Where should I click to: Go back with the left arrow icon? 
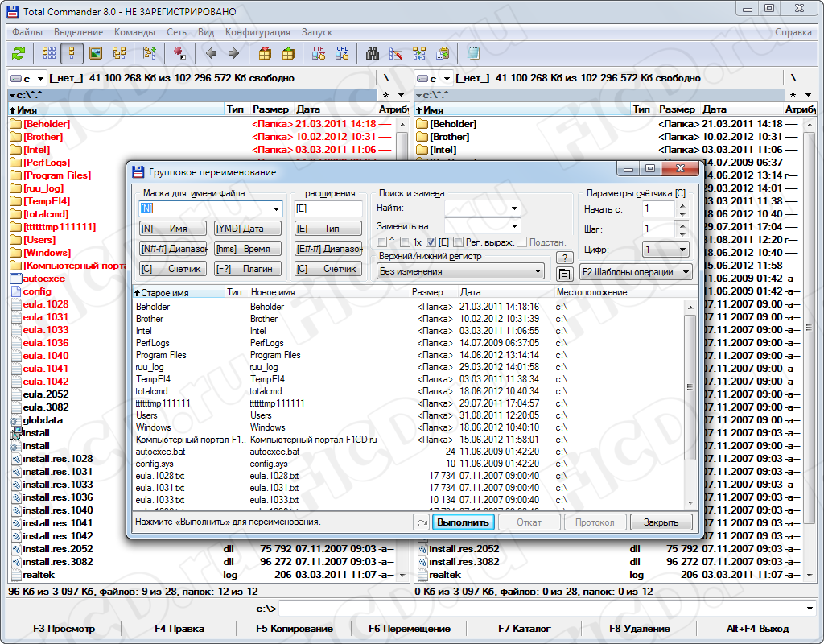coord(212,53)
